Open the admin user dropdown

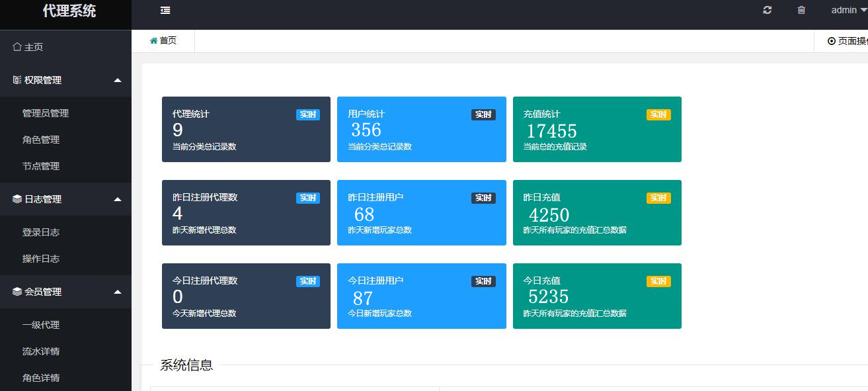click(849, 10)
